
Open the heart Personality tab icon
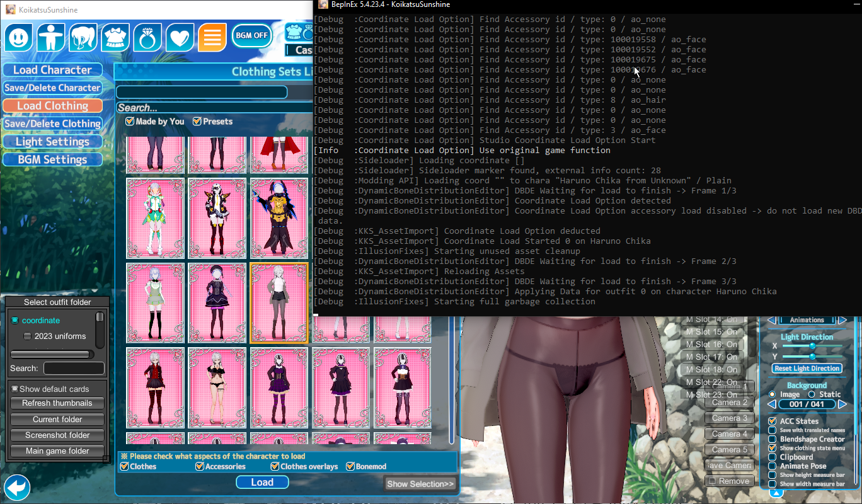coord(180,38)
